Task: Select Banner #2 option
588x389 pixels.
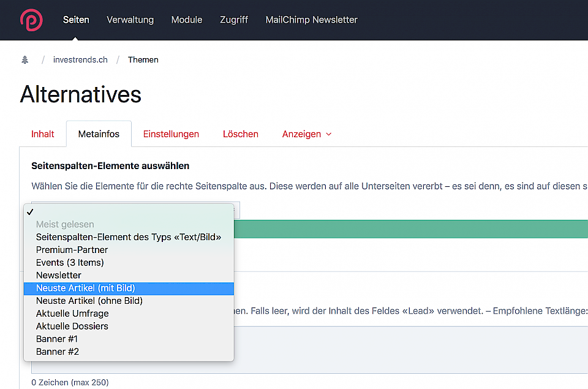Action: 58,352
